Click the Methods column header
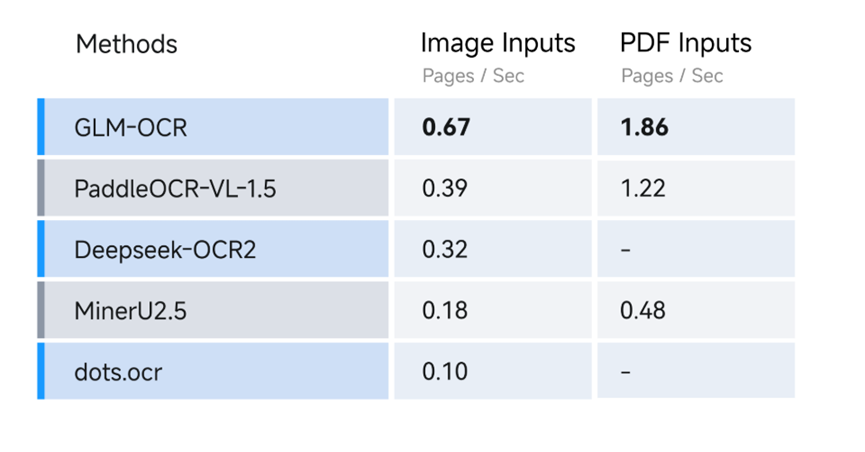This screenshot has height=452, width=865. tap(126, 44)
